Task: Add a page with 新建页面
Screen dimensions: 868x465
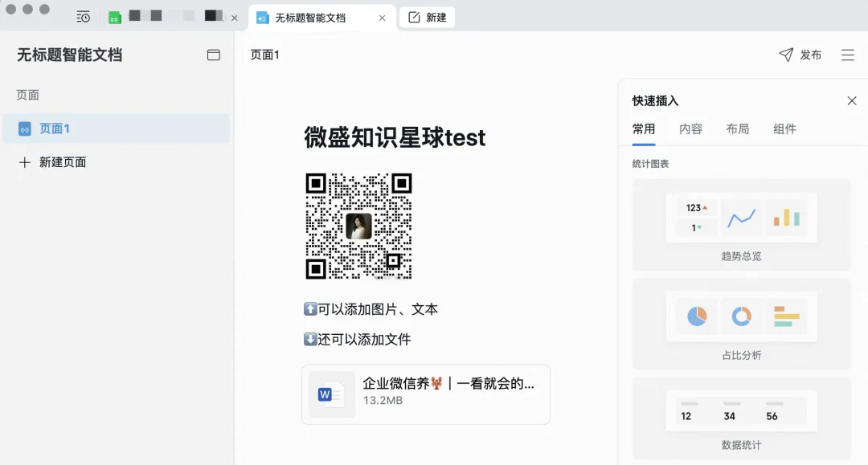Action: tap(53, 162)
